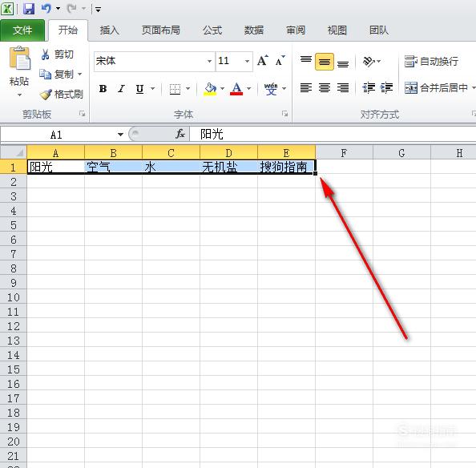Toggle 自动换行 wrap text

[431, 62]
